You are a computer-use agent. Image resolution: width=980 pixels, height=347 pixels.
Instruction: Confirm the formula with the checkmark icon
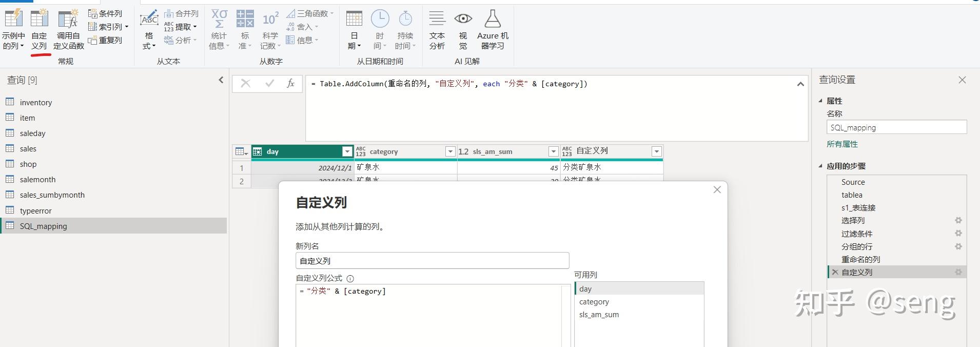(x=269, y=84)
